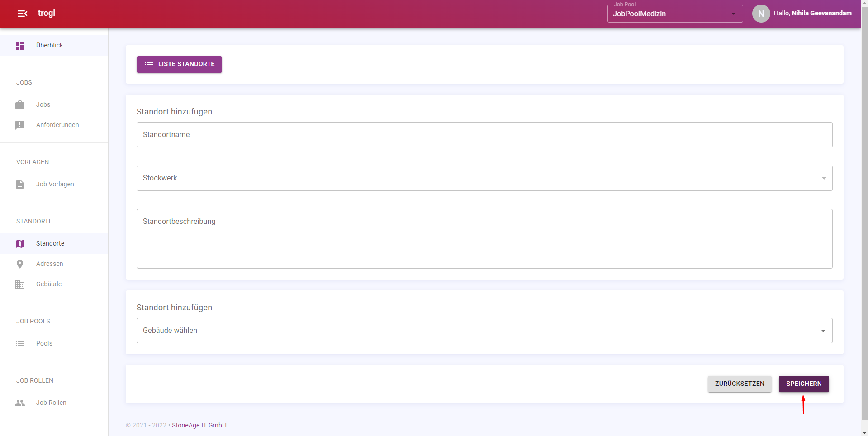
Task: Click the trogl logo title
Action: (x=47, y=13)
